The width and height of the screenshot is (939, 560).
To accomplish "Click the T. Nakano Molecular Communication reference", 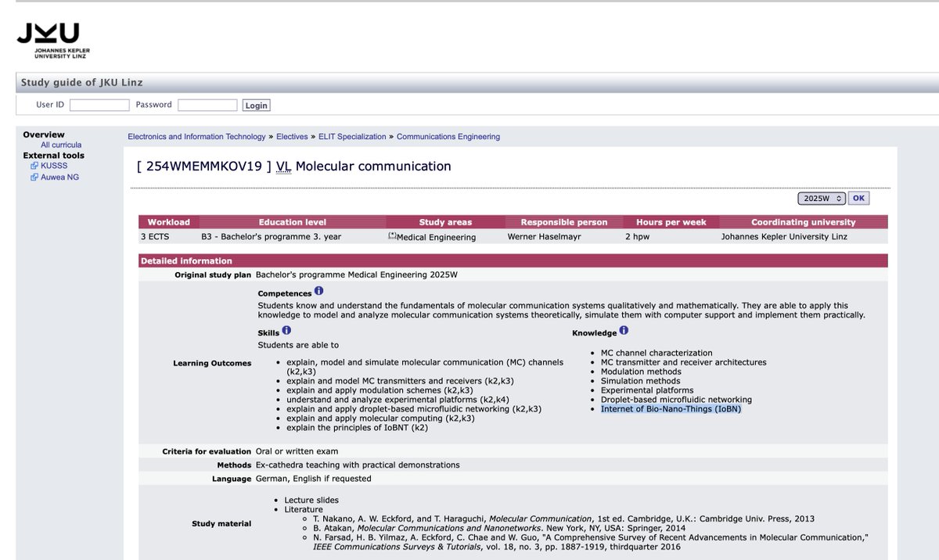I will [563, 519].
